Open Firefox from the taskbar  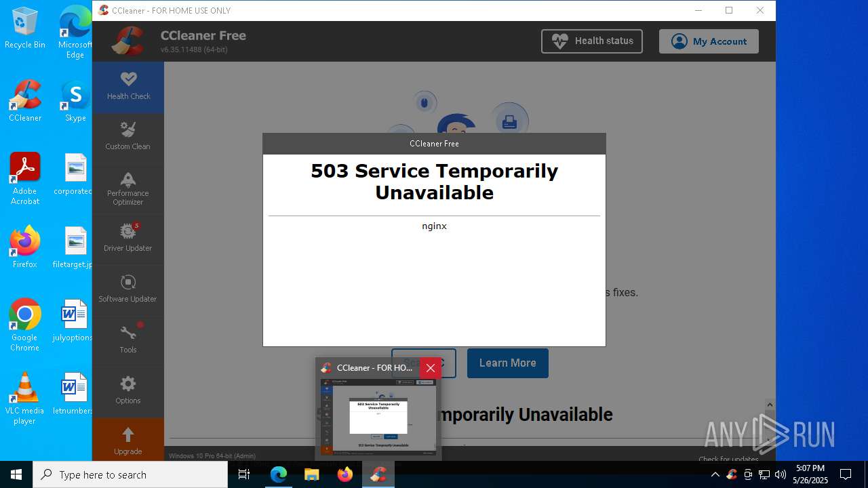[345, 474]
